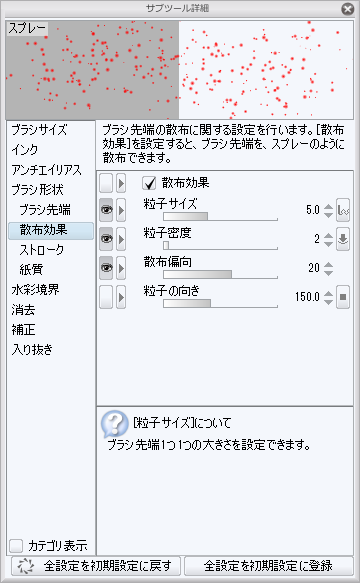Decrease 散布偏向 value with down arrow
The width and height of the screenshot is (360, 583).
tap(328, 272)
